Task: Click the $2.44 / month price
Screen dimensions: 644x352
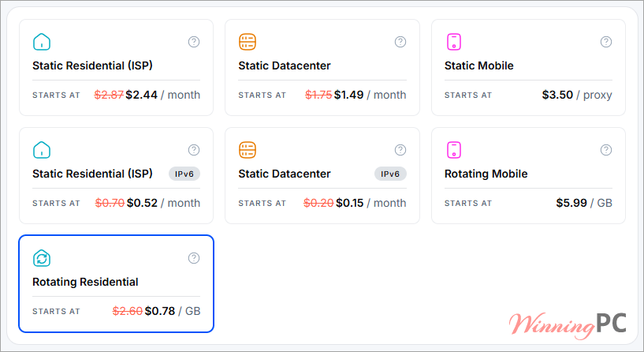Action: click(163, 95)
